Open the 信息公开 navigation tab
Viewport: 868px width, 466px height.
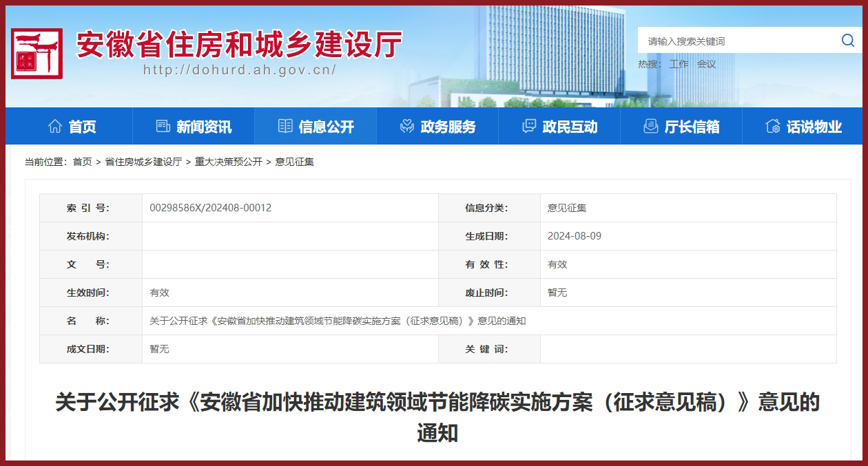pos(316,127)
